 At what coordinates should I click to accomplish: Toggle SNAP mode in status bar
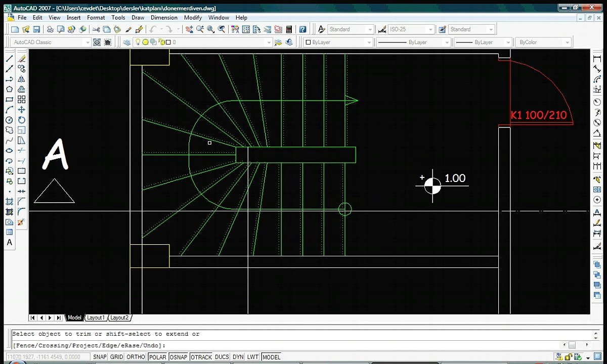pos(100,357)
